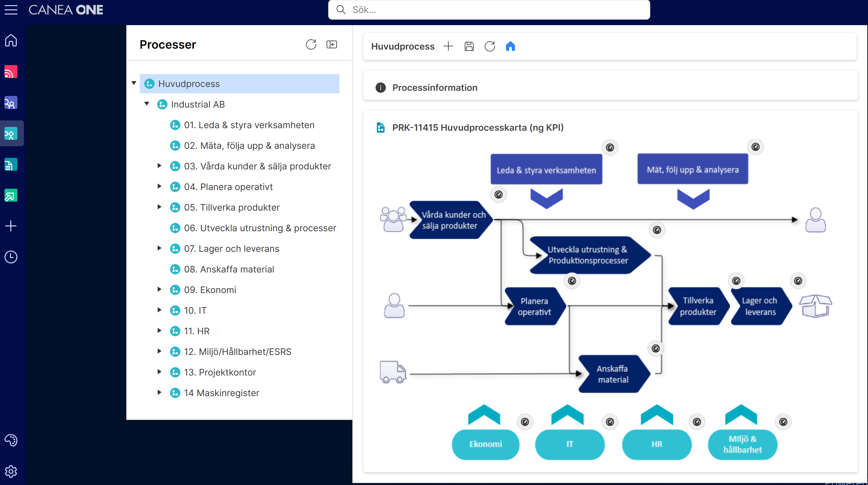The image size is (868, 485).
Task: Reload the Huvudprocess view
Action: (490, 46)
